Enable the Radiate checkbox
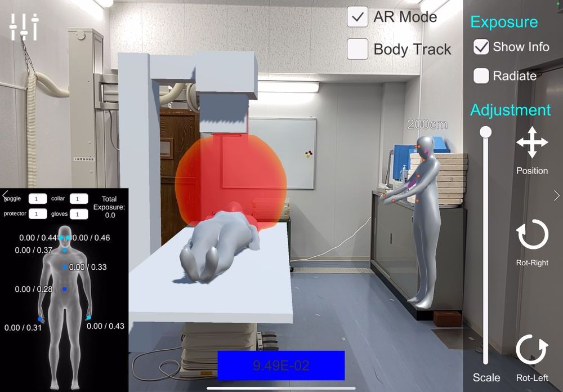This screenshot has height=392, width=563. point(481,76)
